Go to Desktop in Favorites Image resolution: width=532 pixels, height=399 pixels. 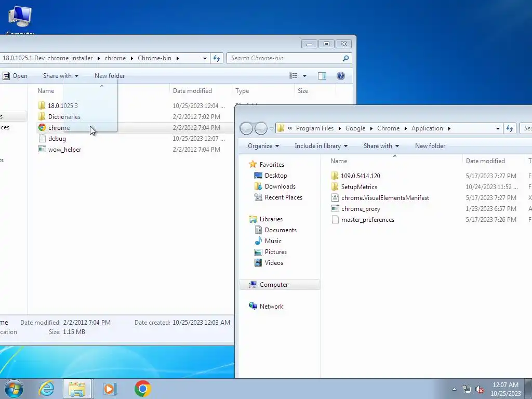point(276,176)
